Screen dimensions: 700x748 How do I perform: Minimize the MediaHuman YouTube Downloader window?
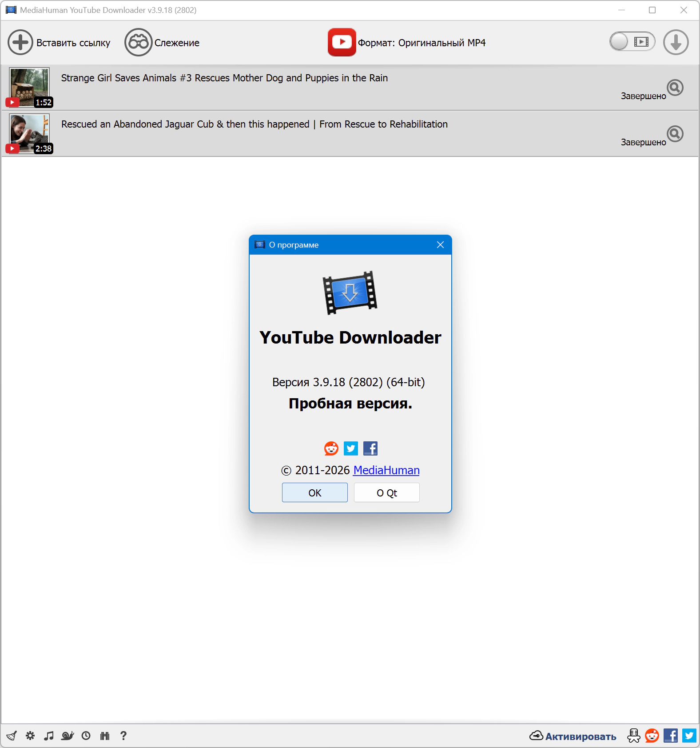tap(621, 10)
